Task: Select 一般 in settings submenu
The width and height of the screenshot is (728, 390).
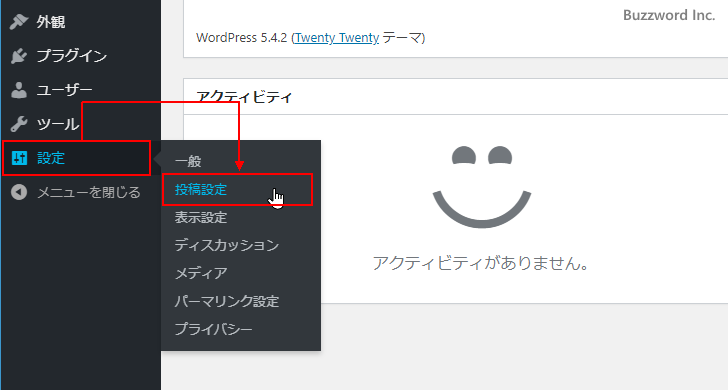Action: click(240, 162)
